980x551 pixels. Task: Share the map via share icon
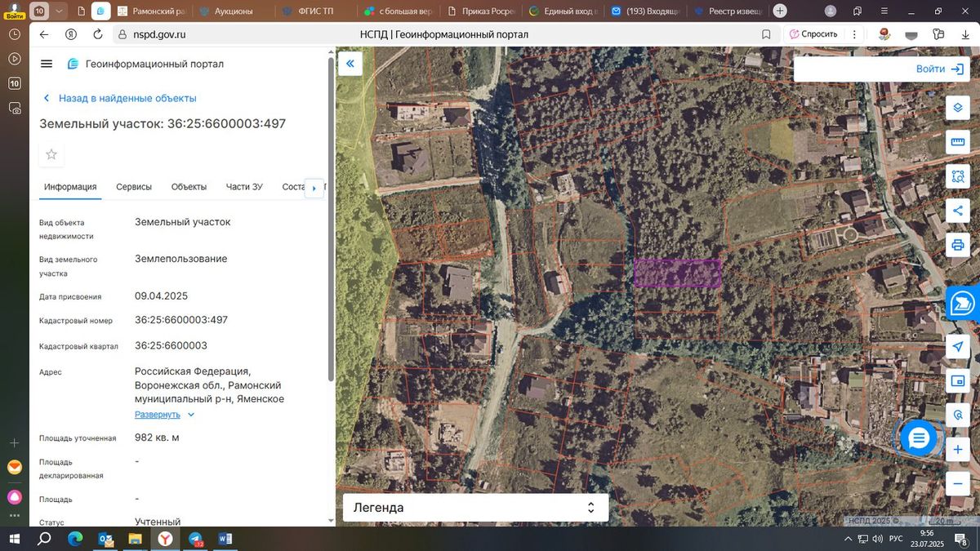[x=958, y=211]
